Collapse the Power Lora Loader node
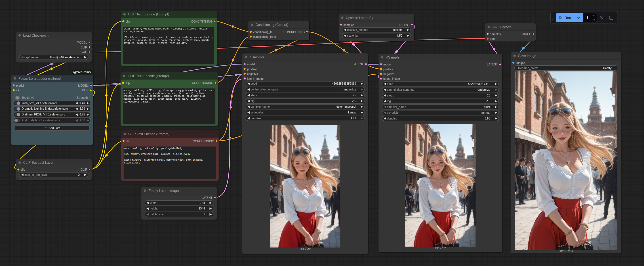This screenshot has height=266, width=644. pyautogui.click(x=15, y=78)
